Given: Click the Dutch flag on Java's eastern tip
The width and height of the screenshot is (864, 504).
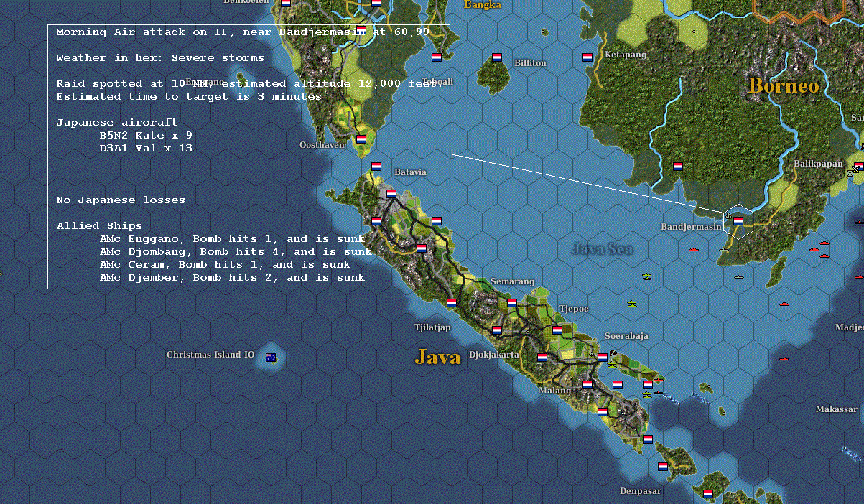Looking at the screenshot, I should 648,439.
